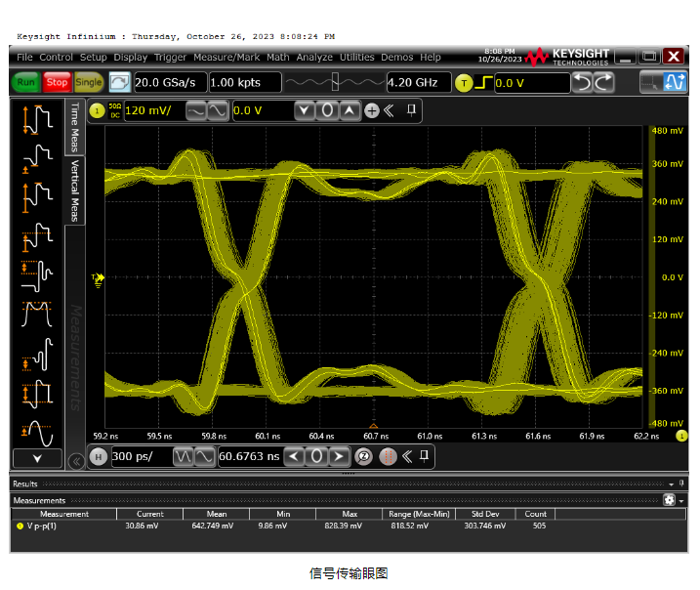Open measurements settings gear icon

669,499
